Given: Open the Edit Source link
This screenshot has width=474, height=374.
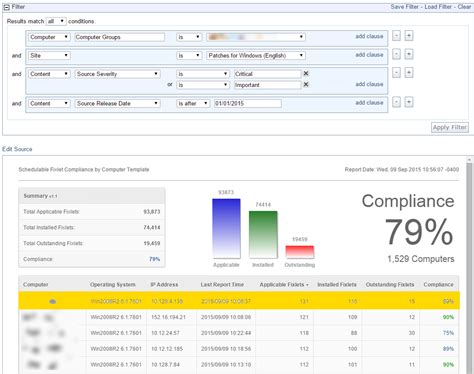Looking at the screenshot, I should tap(17, 149).
